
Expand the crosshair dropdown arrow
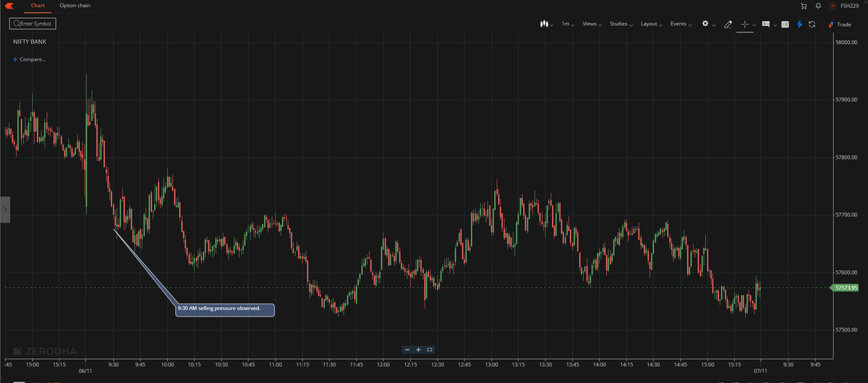pyautogui.click(x=754, y=25)
